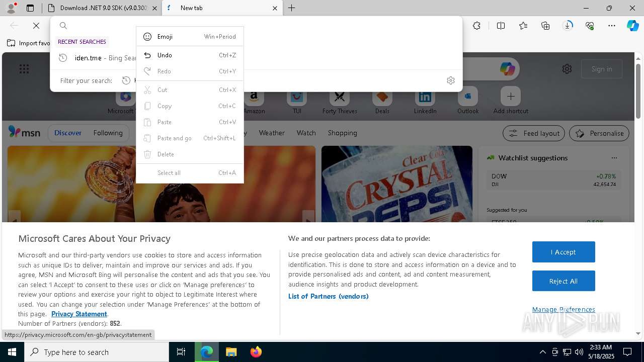Open the Crystal Pepsi news card

(x=397, y=184)
